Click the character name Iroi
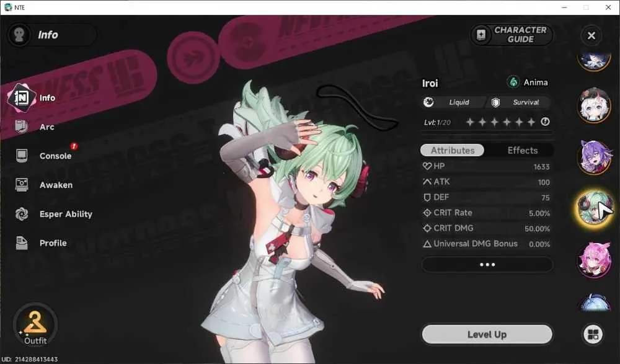The height and width of the screenshot is (364, 620). 430,83
